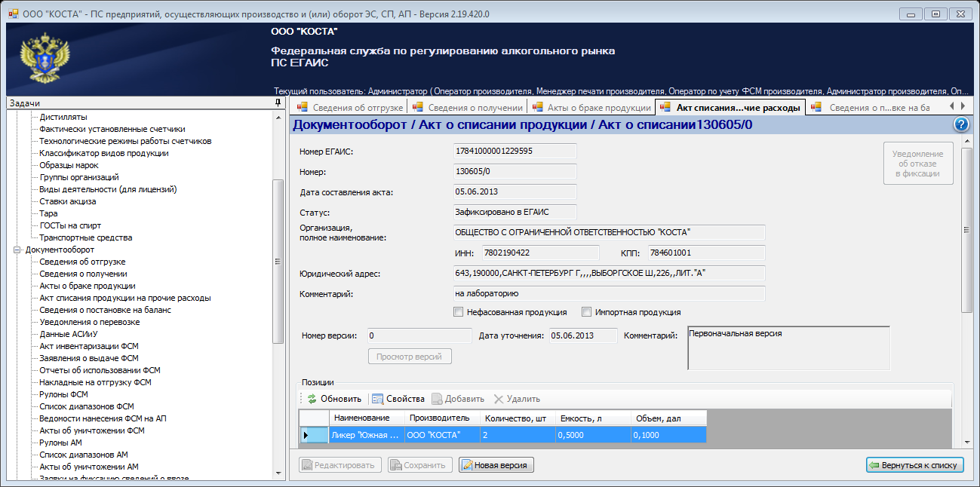Click the Первоначальная версия comment box
The height and width of the screenshot is (487, 980).
pyautogui.click(x=788, y=348)
